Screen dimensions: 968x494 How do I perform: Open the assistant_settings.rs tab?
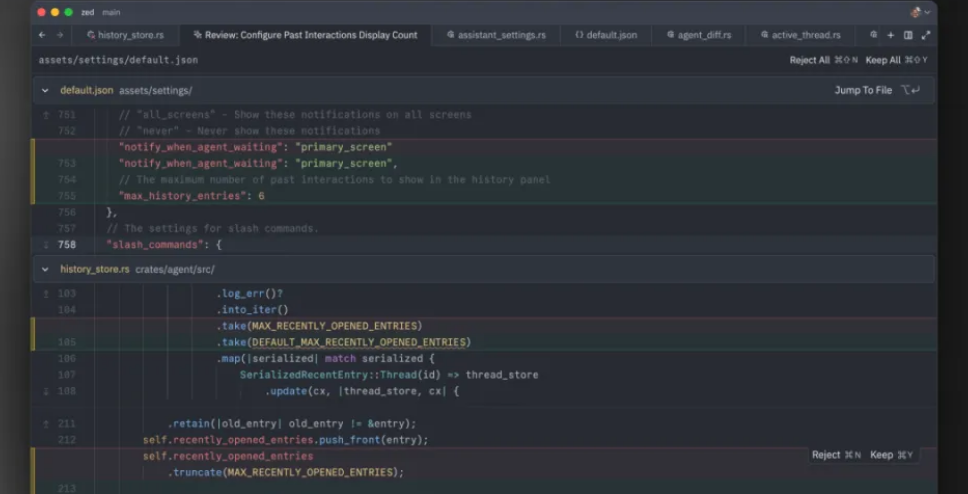tap(501, 35)
